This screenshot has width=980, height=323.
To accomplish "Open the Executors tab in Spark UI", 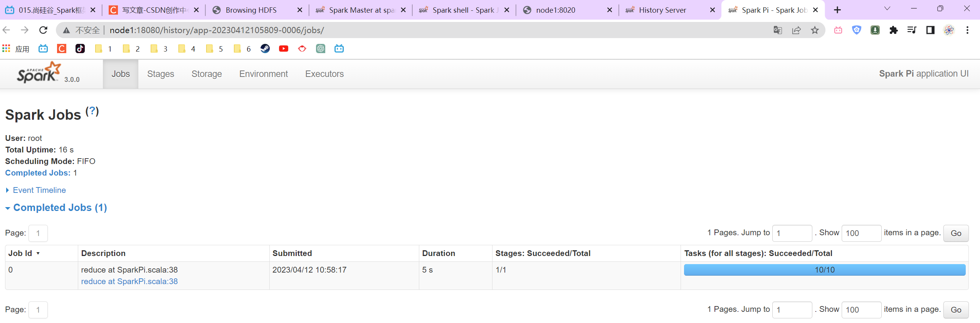I will (x=324, y=74).
